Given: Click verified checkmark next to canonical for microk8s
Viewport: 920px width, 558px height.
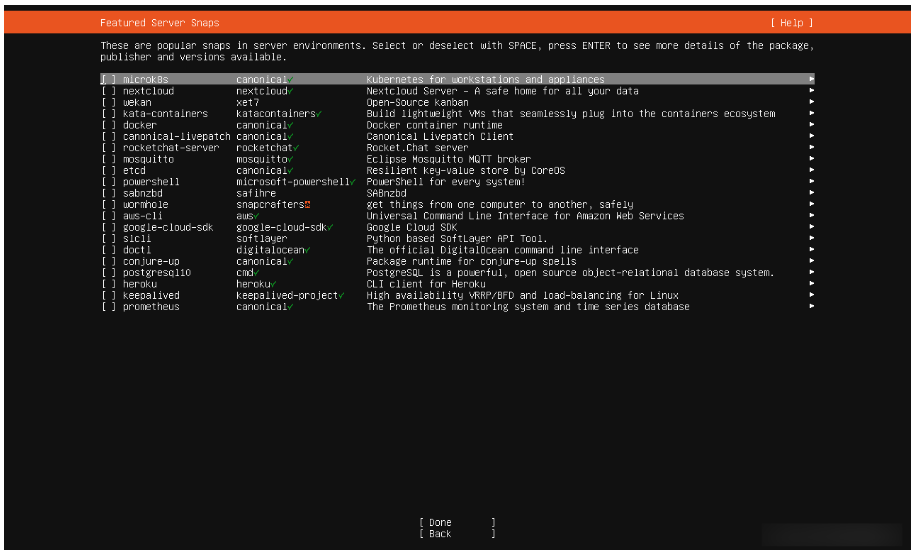Looking at the screenshot, I should 290,79.
